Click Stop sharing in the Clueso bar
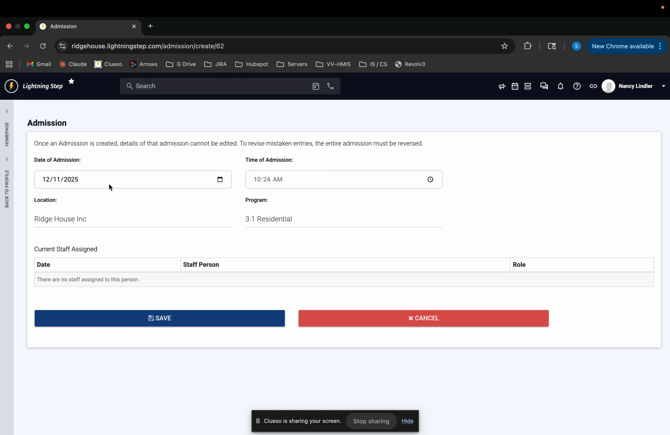The width and height of the screenshot is (670, 435). pos(371,421)
